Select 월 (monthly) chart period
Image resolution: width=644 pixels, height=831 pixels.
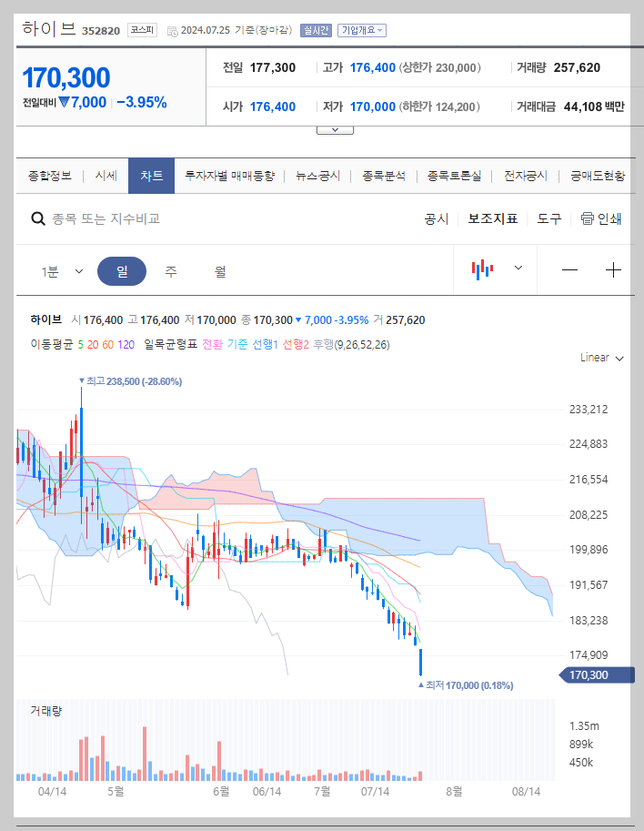click(217, 271)
